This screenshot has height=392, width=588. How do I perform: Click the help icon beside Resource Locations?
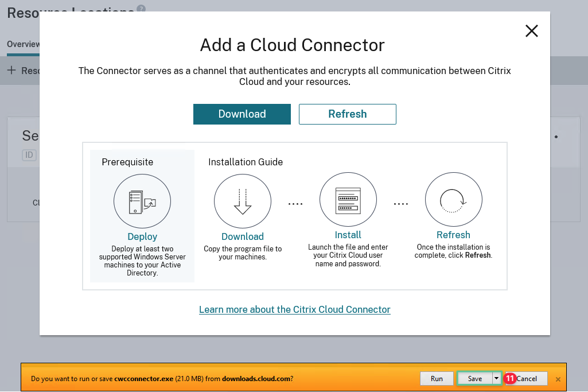[141, 8]
